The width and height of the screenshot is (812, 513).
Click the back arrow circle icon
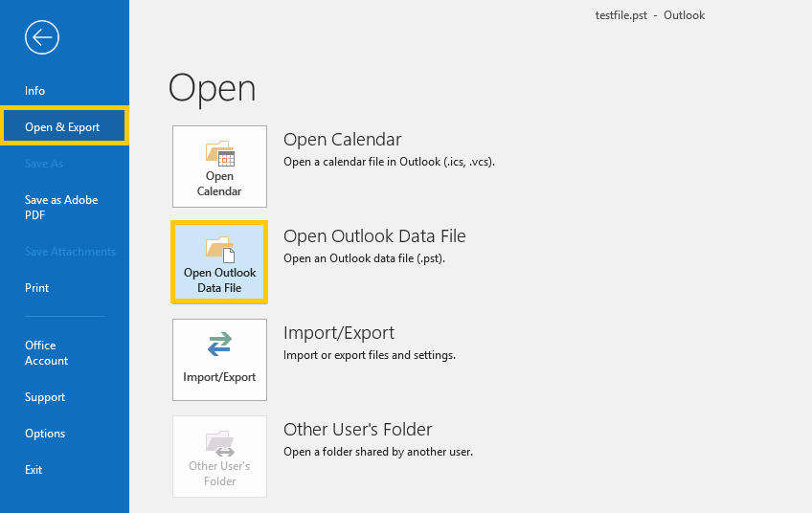click(42, 37)
